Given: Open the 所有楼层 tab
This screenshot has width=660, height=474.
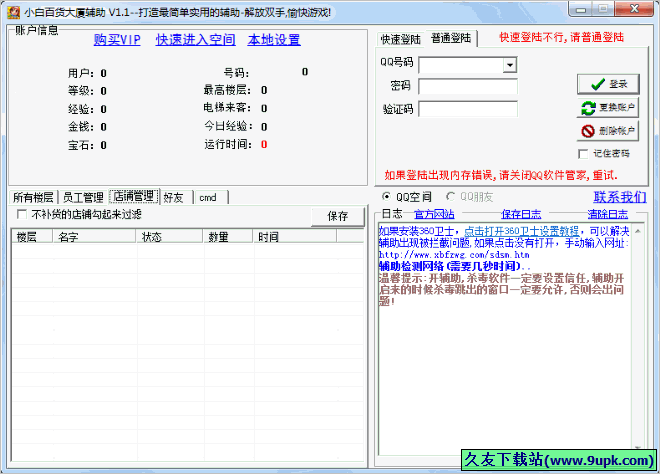Looking at the screenshot, I should pos(33,197).
